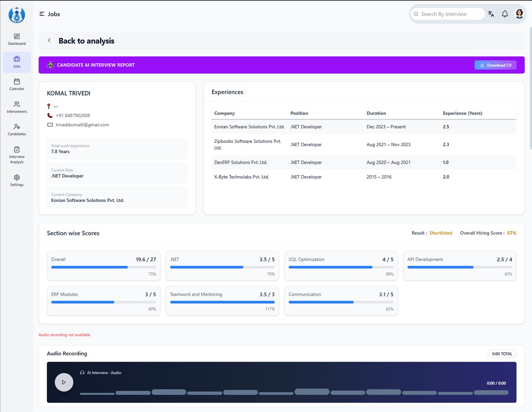Click the 57% overall hiring score
This screenshot has height=412, width=532.
point(512,233)
